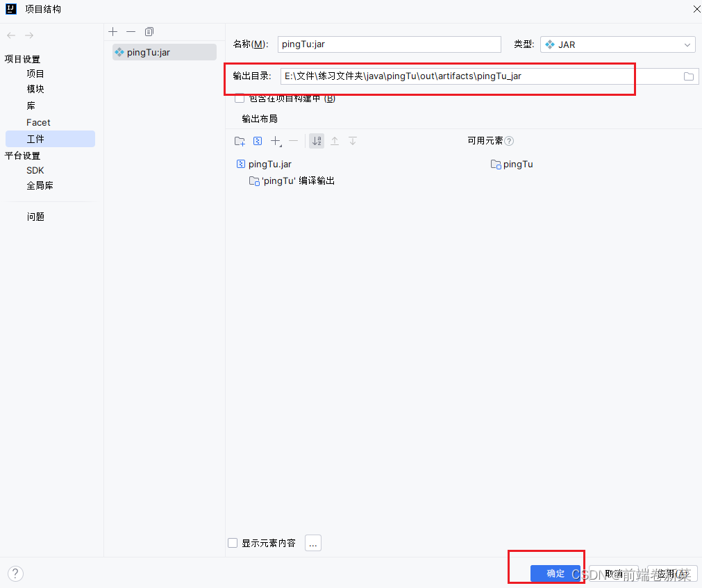The height and width of the screenshot is (588, 702).
Task: Remove the selected element from output layout
Action: 293,141
